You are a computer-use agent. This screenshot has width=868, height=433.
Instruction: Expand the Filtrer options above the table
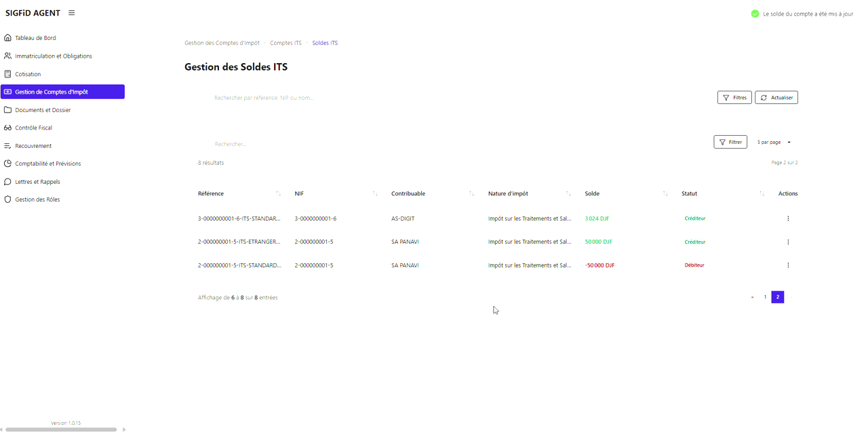730,143
